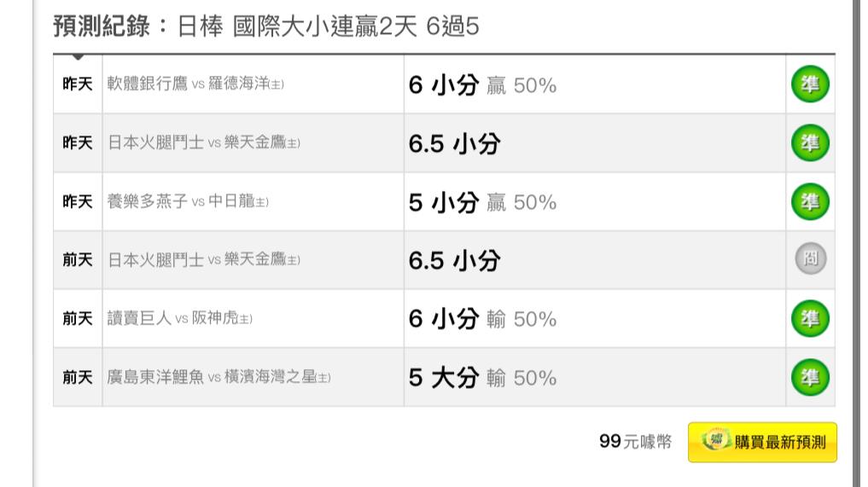The width and height of the screenshot is (868, 487).
Task: Select 6 小分 贏 50% prediction
Action: pyautogui.click(x=482, y=85)
